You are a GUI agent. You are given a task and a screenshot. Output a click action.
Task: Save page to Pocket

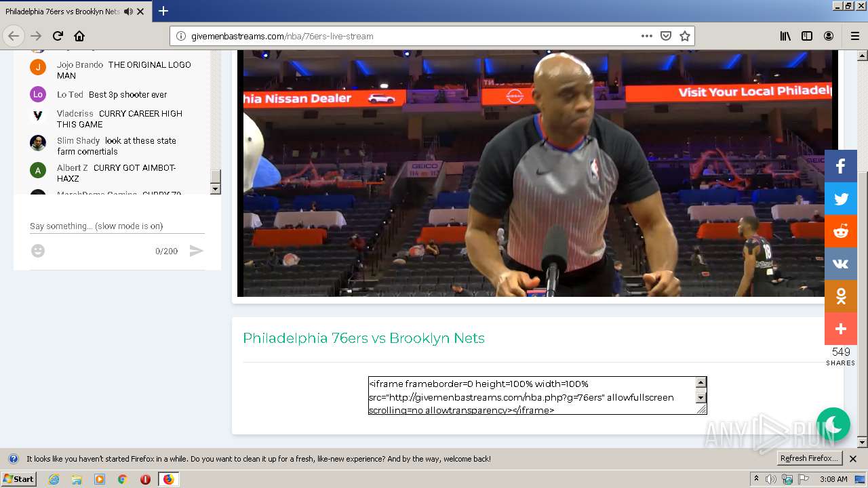tap(666, 36)
